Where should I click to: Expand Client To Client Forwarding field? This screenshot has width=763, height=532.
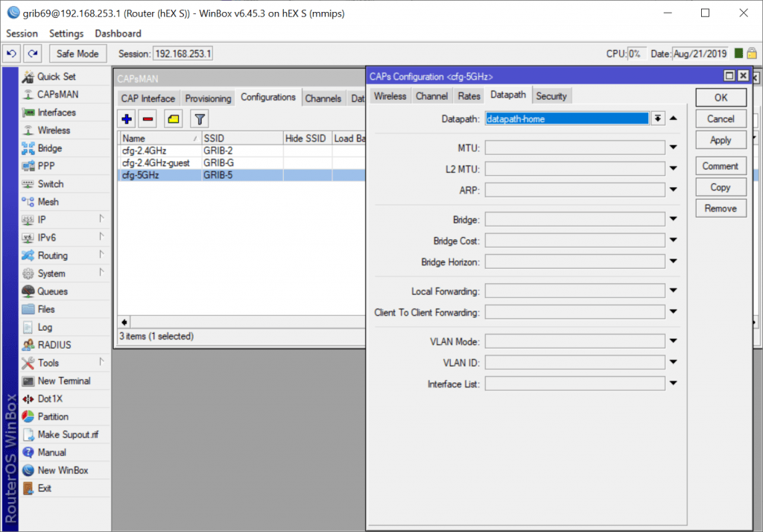tap(674, 311)
